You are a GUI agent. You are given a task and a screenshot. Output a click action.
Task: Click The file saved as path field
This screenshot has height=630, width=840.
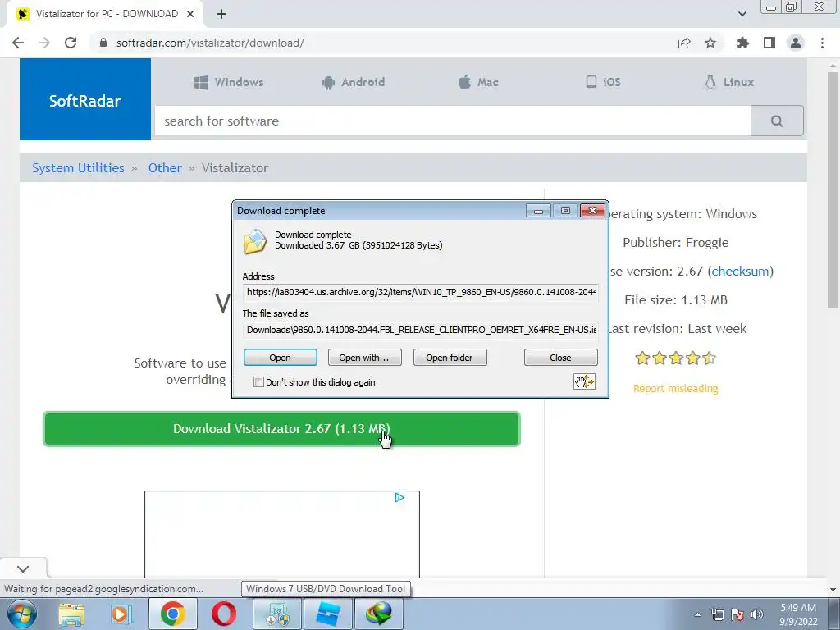coord(421,330)
